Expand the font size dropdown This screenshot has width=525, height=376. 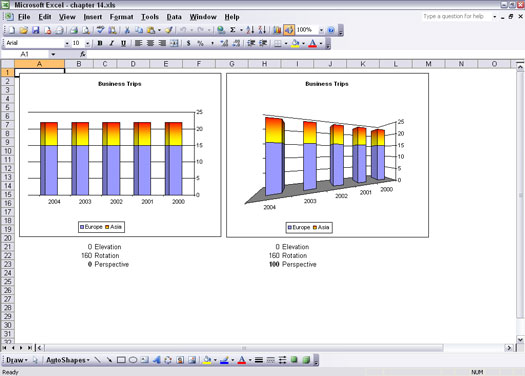click(x=87, y=43)
